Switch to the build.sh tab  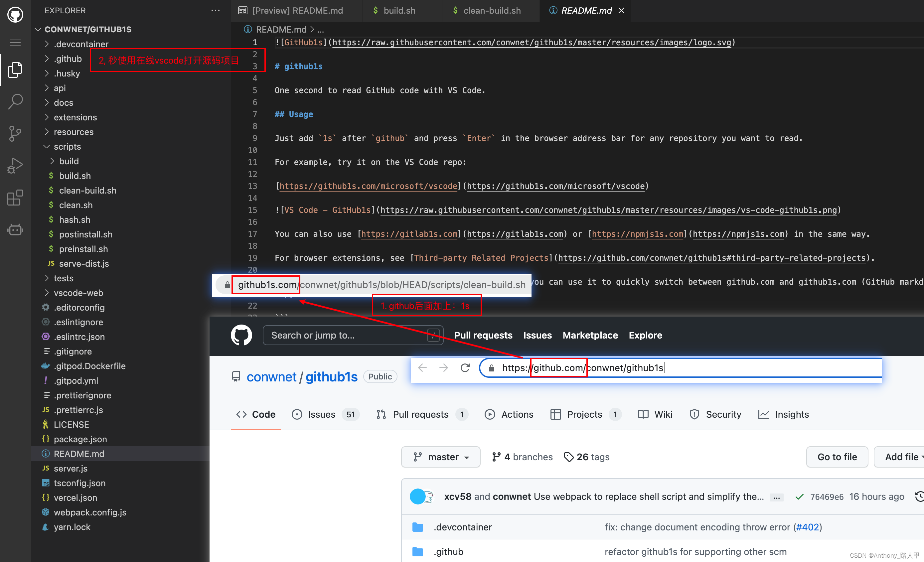399,11
